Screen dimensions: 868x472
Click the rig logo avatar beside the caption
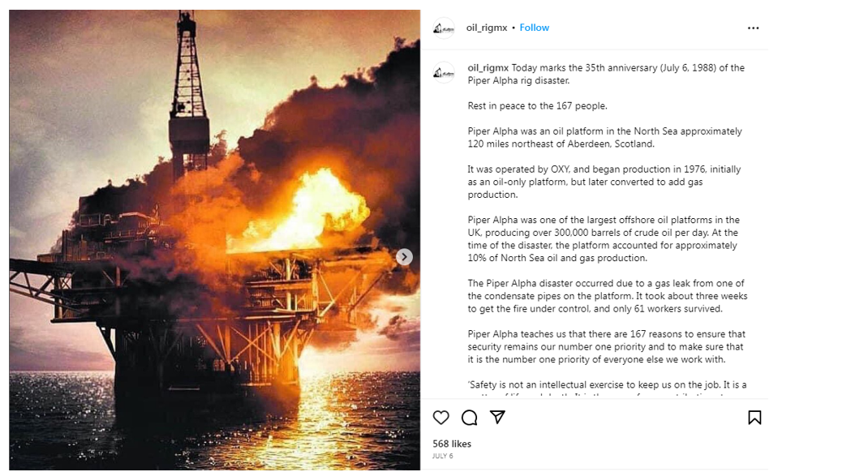[444, 72]
